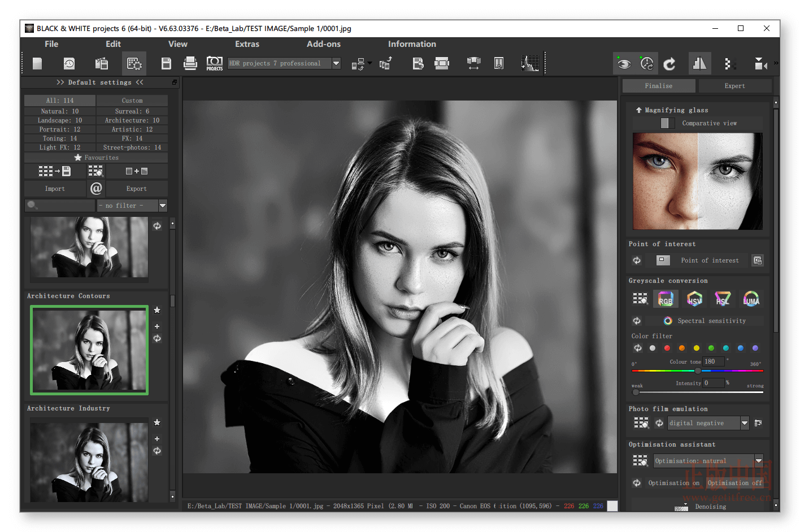
Task: Click the filmstrip frame icon
Action: point(442,64)
